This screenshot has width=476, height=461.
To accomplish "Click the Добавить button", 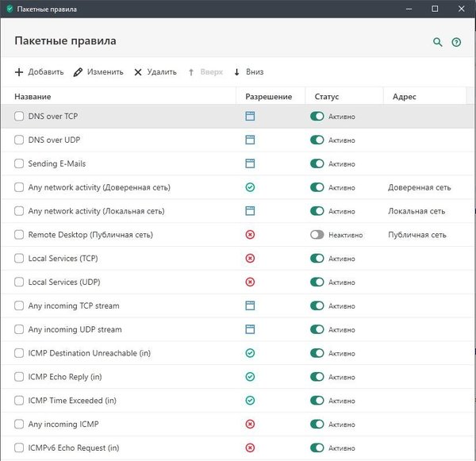I will [x=39, y=72].
